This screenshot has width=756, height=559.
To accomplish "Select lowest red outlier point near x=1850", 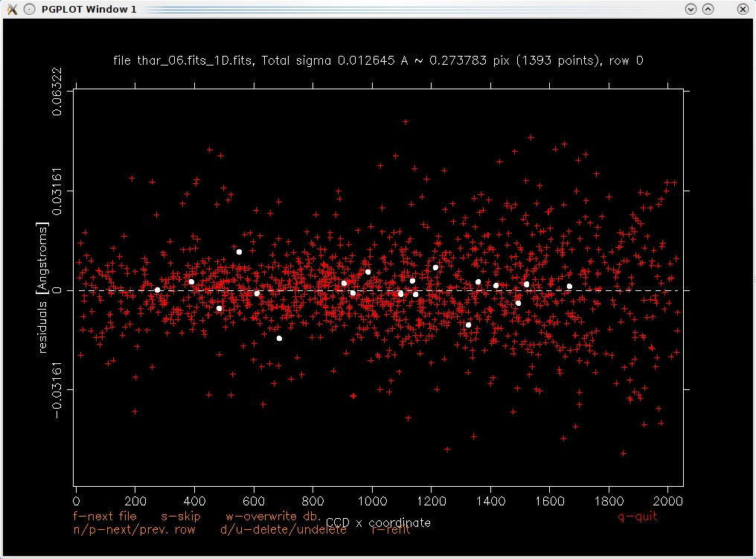I will (624, 453).
